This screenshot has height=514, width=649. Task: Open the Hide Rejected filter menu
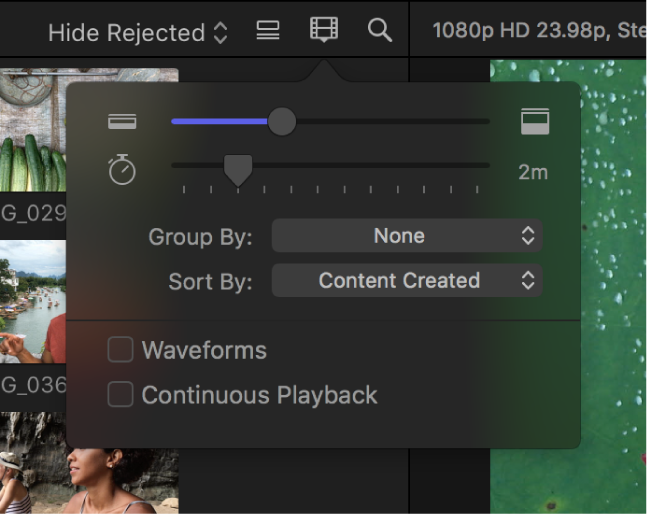[137, 32]
